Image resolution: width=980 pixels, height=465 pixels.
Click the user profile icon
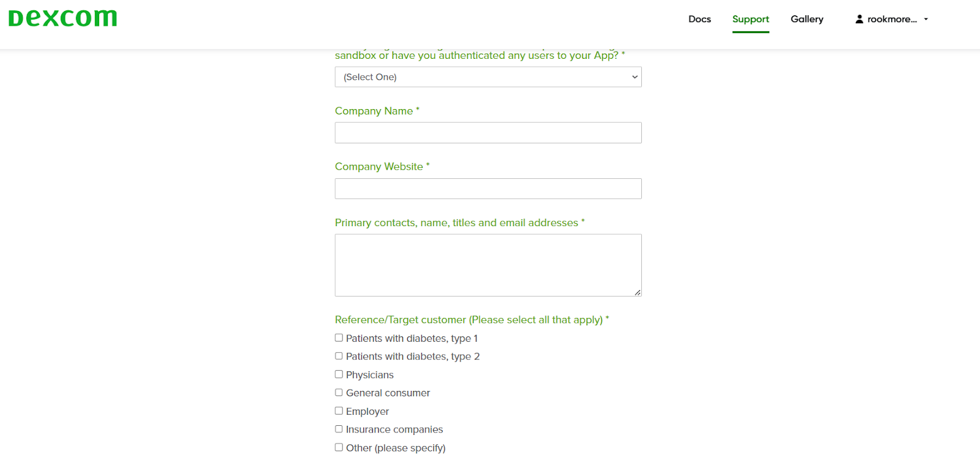859,19
